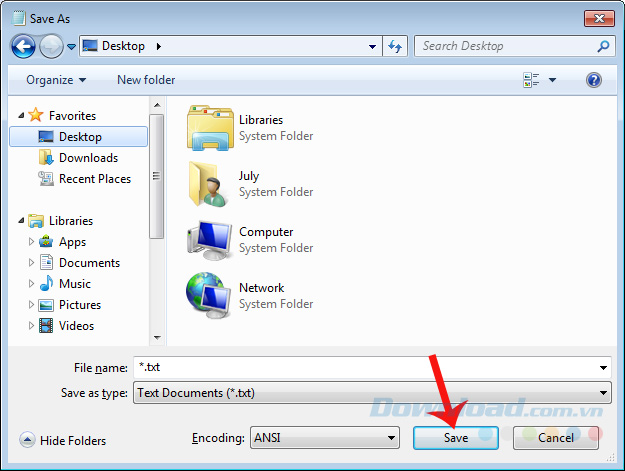This screenshot has height=471, width=625.
Task: Expand the Desktop breadcrumb arrow
Action: pyautogui.click(x=159, y=46)
